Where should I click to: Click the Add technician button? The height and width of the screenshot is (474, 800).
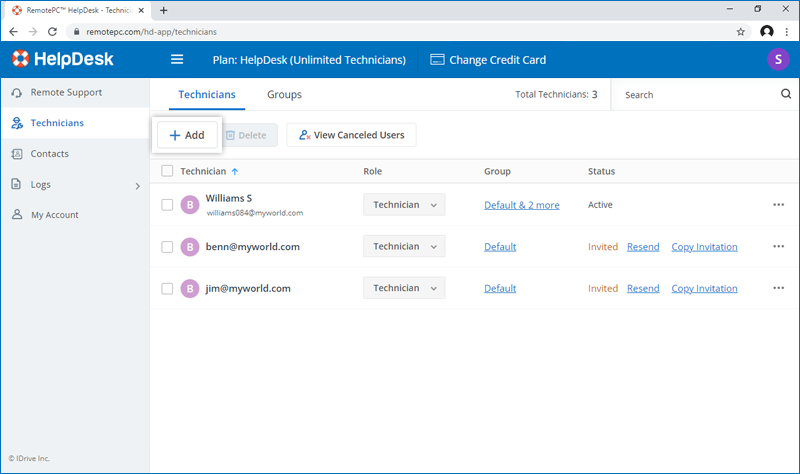[187, 135]
